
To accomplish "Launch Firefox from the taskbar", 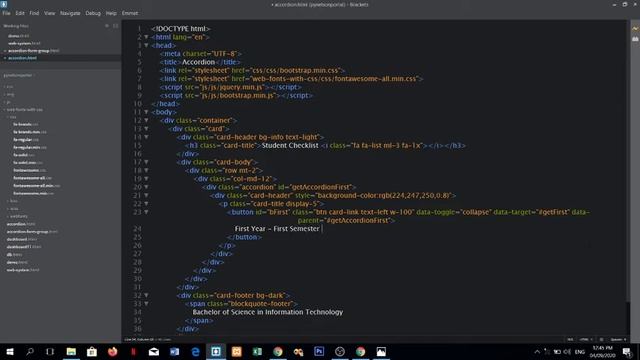I will pyautogui.click(x=113, y=351).
